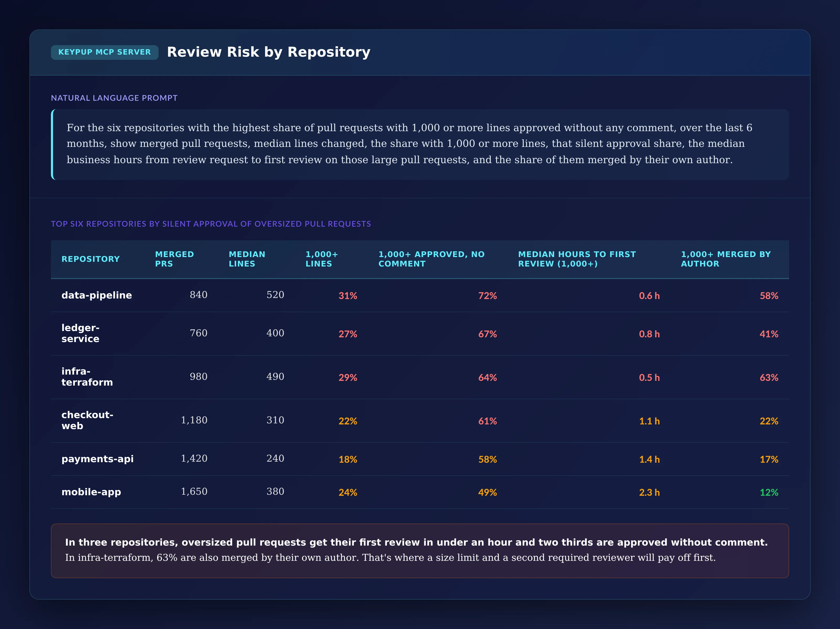Image resolution: width=840 pixels, height=629 pixels.
Task: Click the 1,000+ Lines column header
Action: coord(322,259)
